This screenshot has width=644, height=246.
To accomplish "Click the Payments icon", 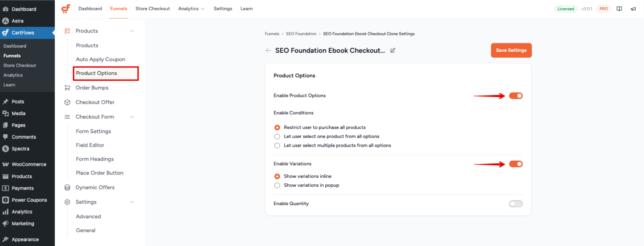I will click(x=5, y=188).
